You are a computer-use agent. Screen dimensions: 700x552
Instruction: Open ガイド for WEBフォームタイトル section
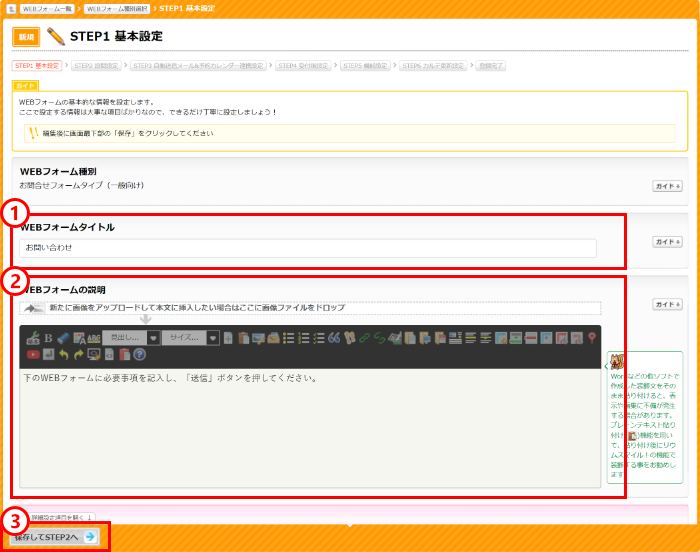(667, 242)
